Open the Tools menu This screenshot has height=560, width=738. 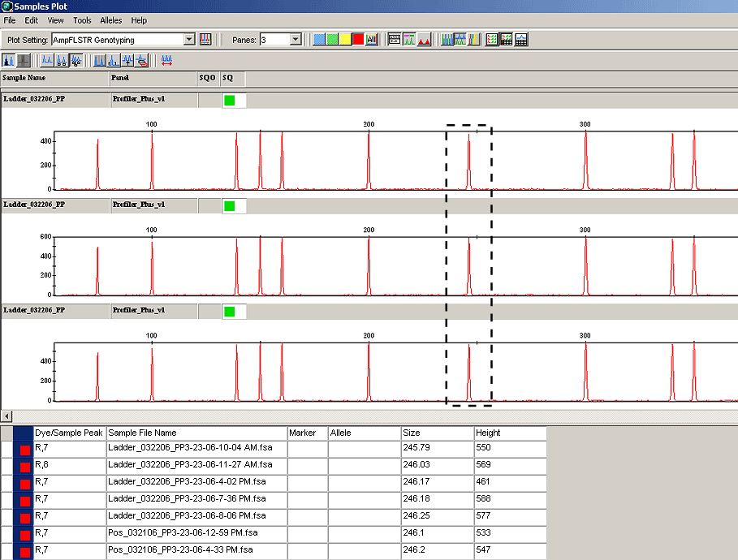82,20
